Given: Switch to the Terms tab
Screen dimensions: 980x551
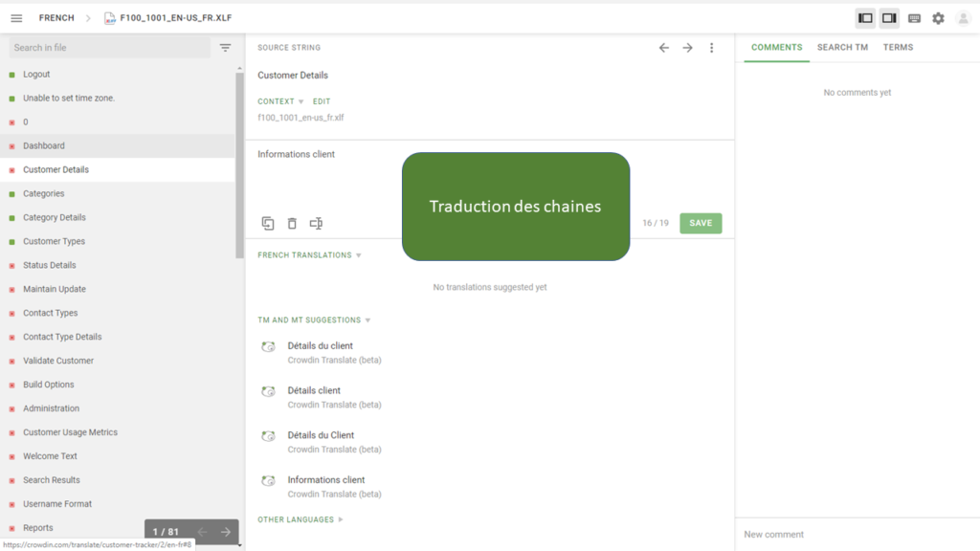Looking at the screenshot, I should click(x=898, y=48).
